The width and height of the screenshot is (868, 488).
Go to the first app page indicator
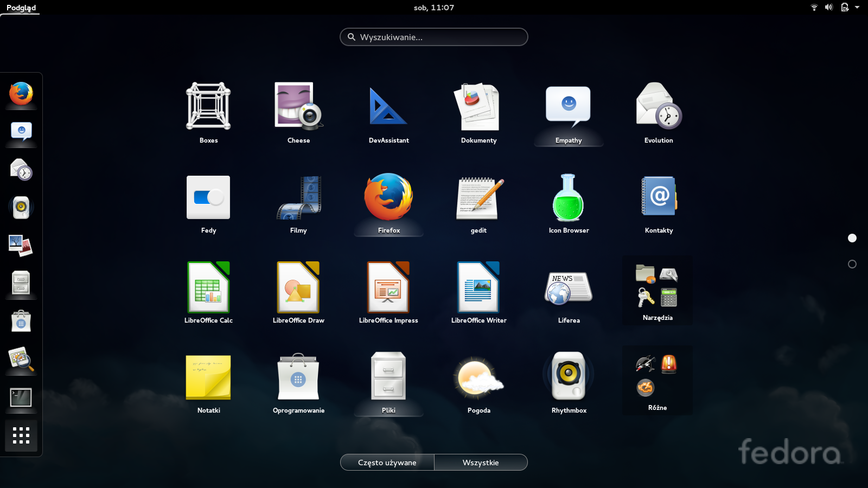[x=852, y=238]
